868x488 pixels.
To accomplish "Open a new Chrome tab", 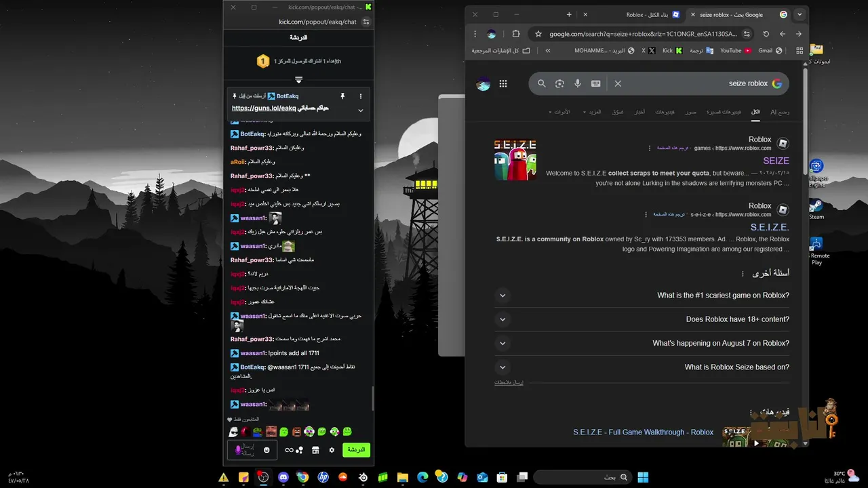I will [569, 14].
